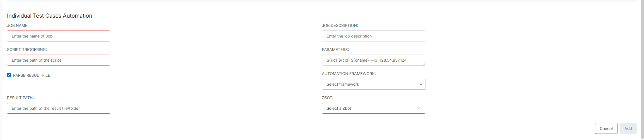The height and width of the screenshot is (140, 644).
Task: Open the Select a Zbot dropdown
Action: 373,108
